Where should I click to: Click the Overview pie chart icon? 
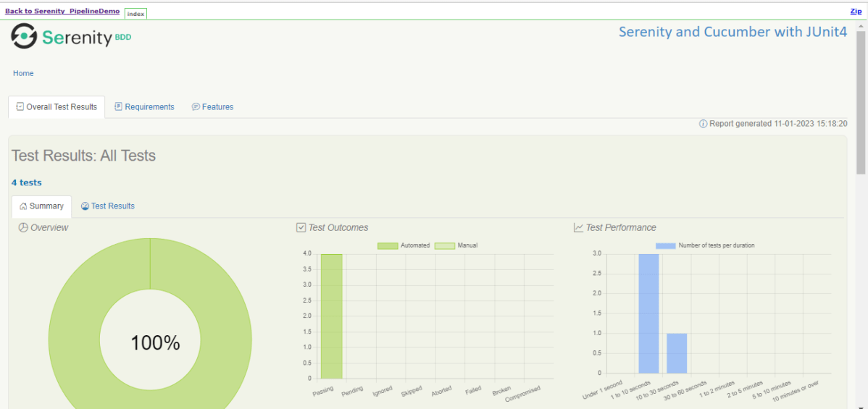coord(23,228)
